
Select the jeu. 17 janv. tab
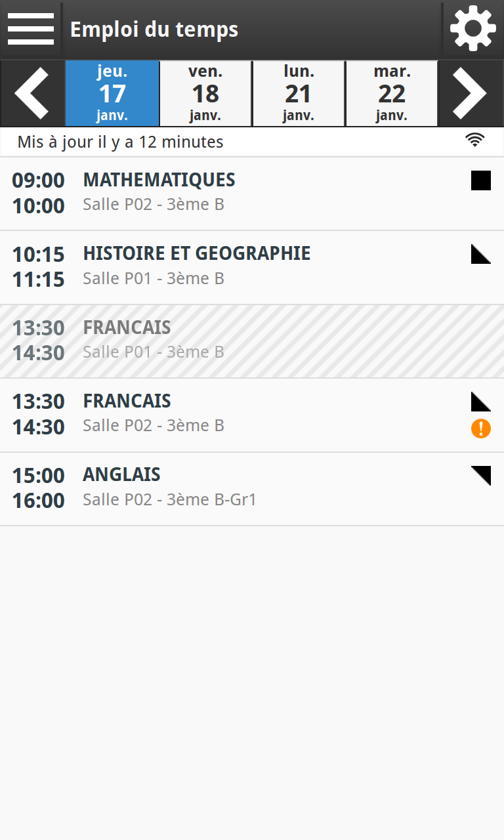point(112,93)
